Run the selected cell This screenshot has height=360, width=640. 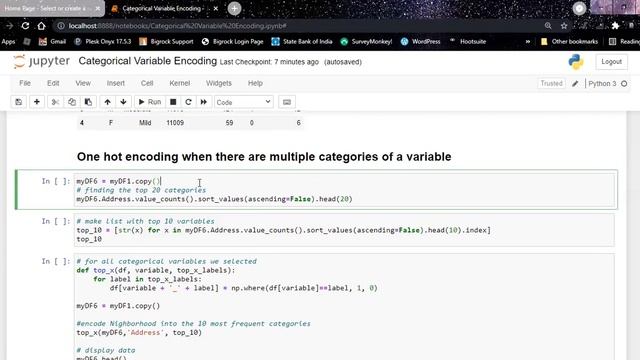coord(150,102)
